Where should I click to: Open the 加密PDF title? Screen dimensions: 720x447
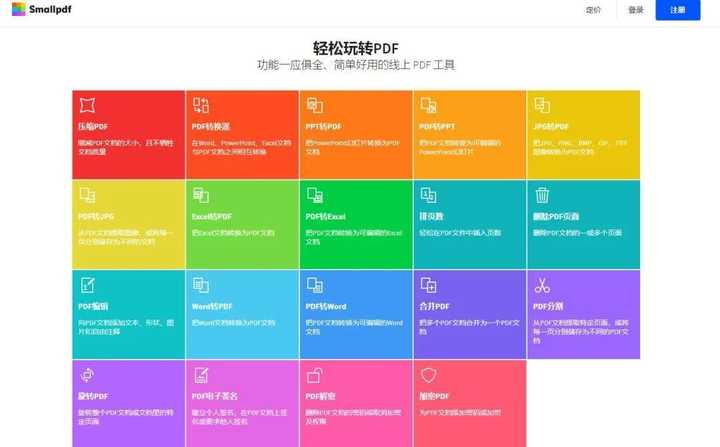coord(434,396)
